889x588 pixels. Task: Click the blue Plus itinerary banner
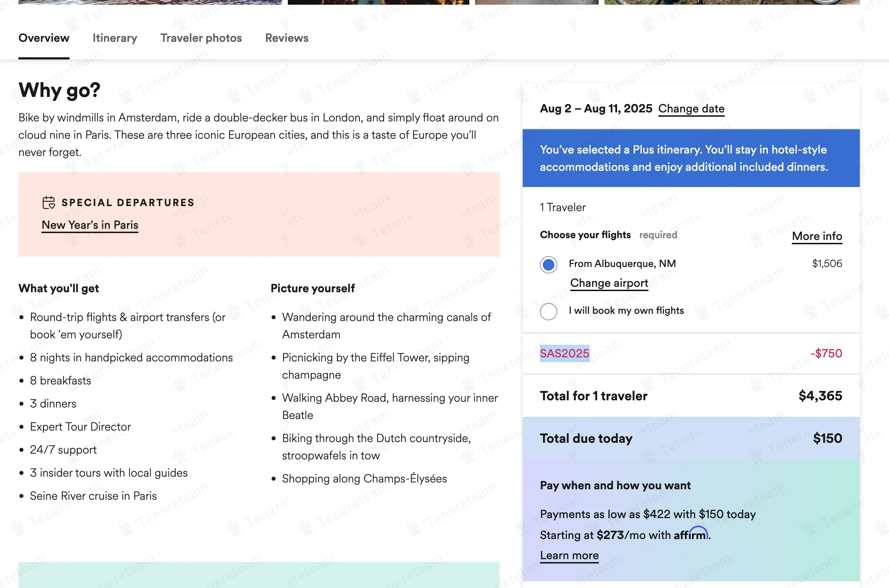(691, 158)
